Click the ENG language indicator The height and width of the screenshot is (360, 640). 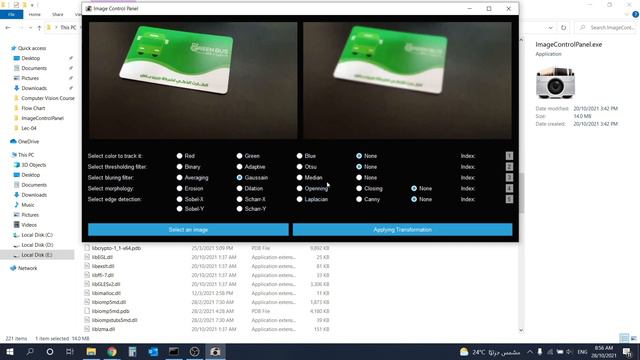[x=582, y=352]
